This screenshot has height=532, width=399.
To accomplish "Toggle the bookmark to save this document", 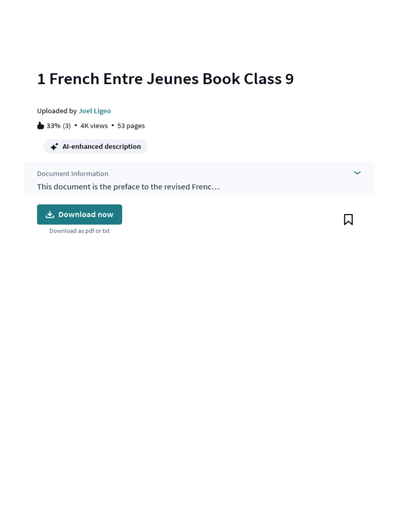I will click(348, 220).
